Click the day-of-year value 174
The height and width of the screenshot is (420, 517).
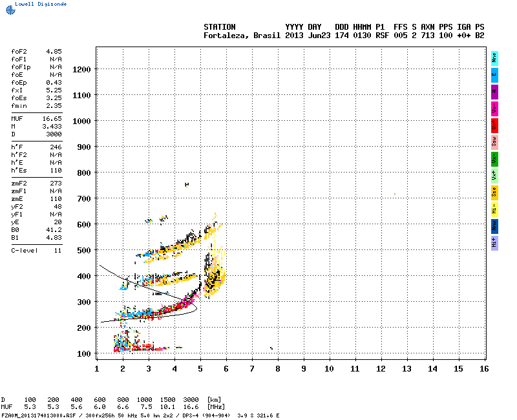coord(342,36)
